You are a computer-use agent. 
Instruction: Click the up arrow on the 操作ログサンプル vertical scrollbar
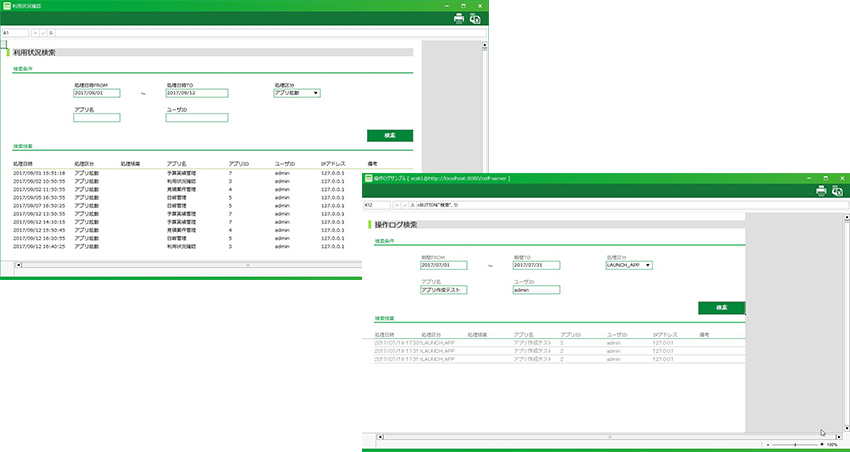click(x=847, y=217)
